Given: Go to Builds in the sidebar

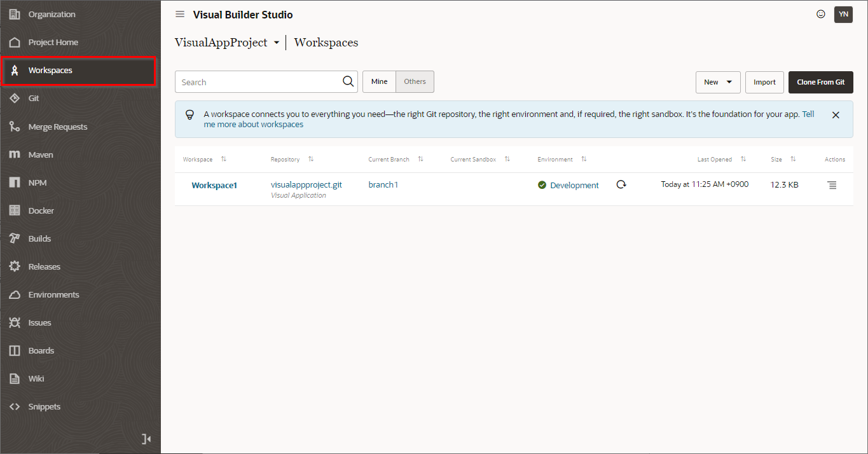Looking at the screenshot, I should coord(39,238).
